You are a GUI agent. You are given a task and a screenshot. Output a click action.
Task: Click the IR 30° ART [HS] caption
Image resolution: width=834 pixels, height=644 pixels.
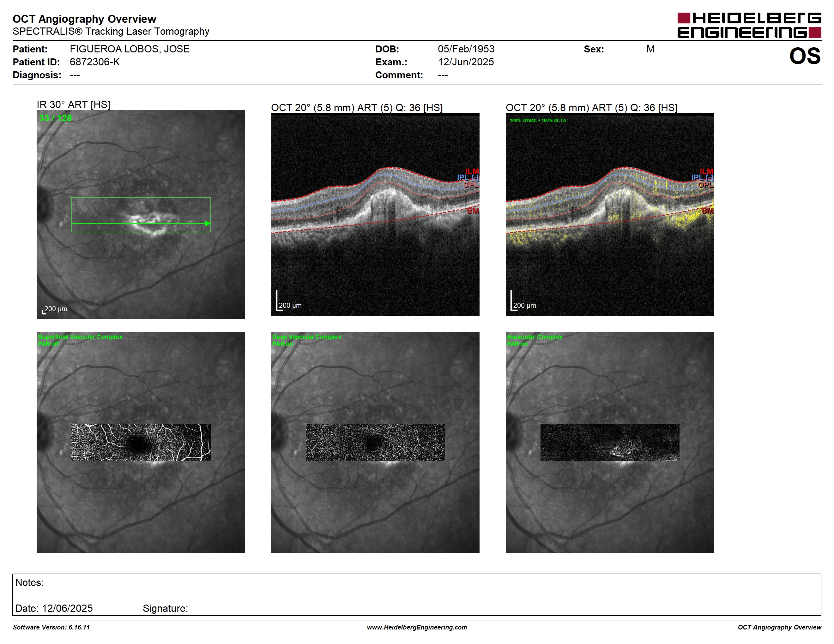(73, 104)
